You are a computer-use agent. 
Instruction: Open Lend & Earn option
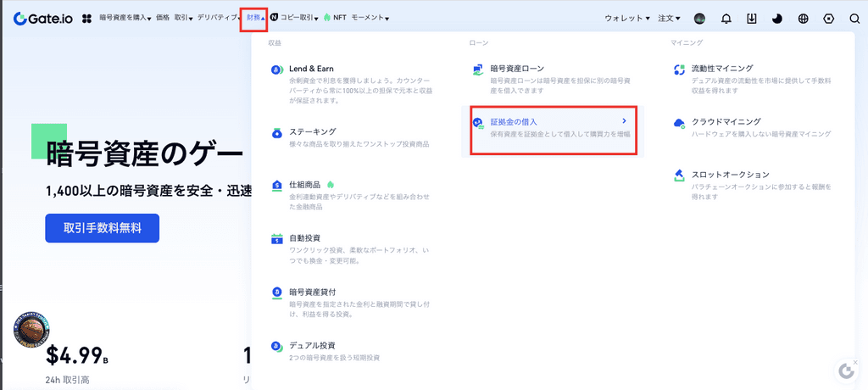click(309, 69)
